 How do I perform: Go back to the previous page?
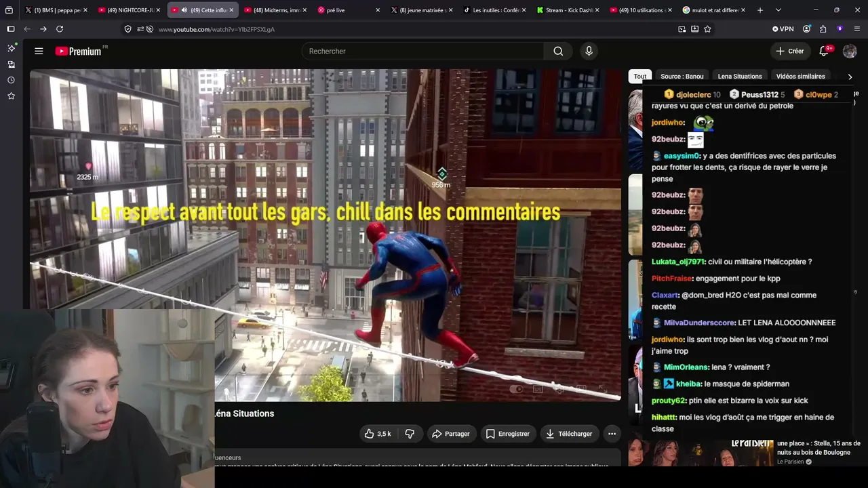(27, 29)
